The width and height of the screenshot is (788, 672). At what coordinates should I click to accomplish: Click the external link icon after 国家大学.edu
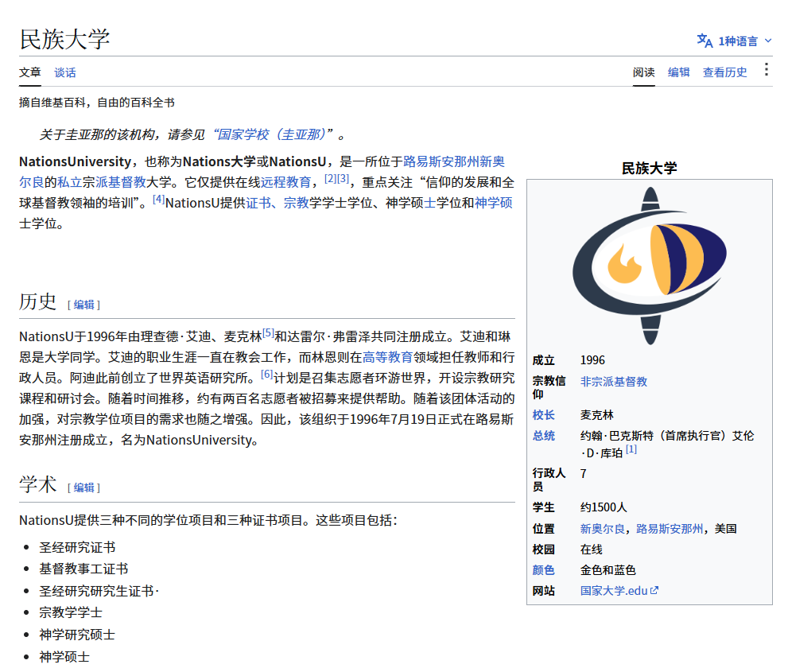(x=654, y=591)
